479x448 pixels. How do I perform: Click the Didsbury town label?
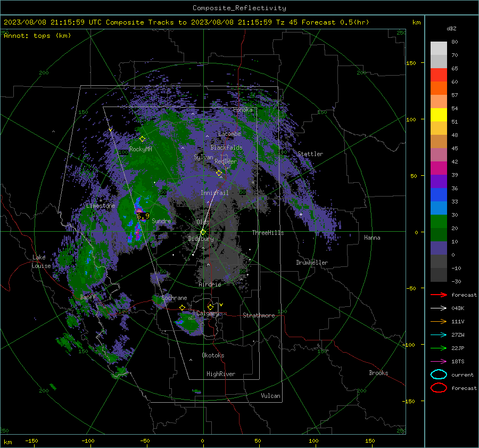201,239
